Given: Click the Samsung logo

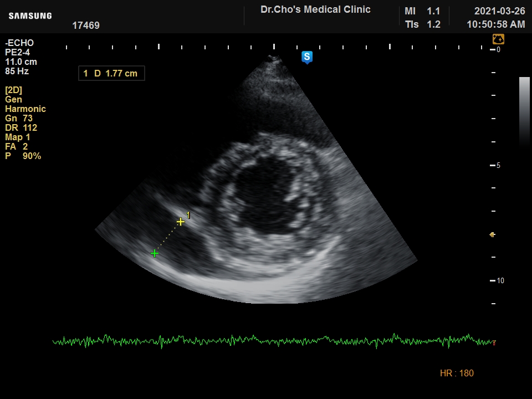Looking at the screenshot, I should (30, 16).
